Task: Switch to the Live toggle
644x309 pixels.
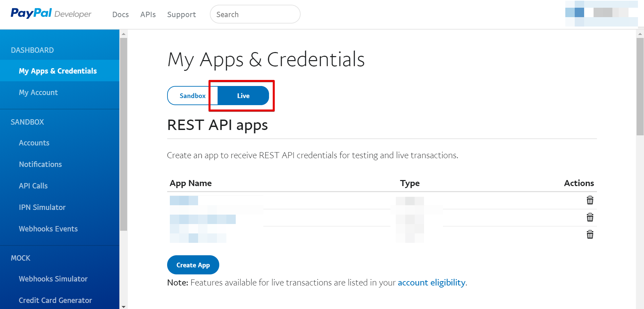Action: click(x=243, y=96)
